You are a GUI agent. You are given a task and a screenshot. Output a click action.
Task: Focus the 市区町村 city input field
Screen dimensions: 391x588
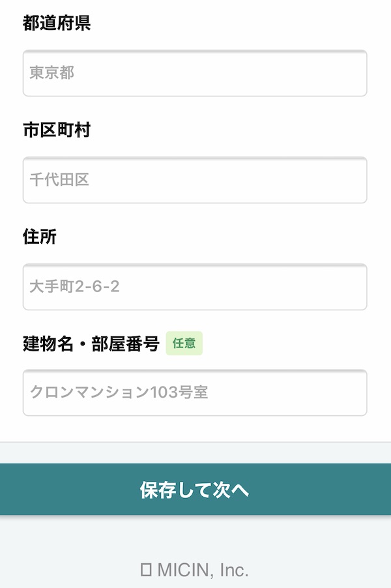pos(195,180)
